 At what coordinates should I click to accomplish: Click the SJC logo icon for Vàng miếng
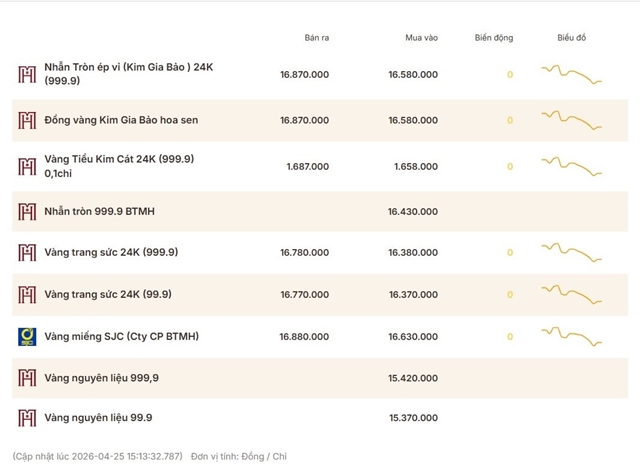tap(28, 336)
